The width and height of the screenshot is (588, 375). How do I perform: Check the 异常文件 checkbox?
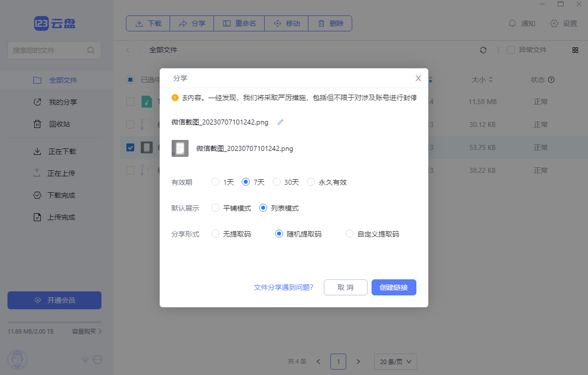(x=510, y=50)
